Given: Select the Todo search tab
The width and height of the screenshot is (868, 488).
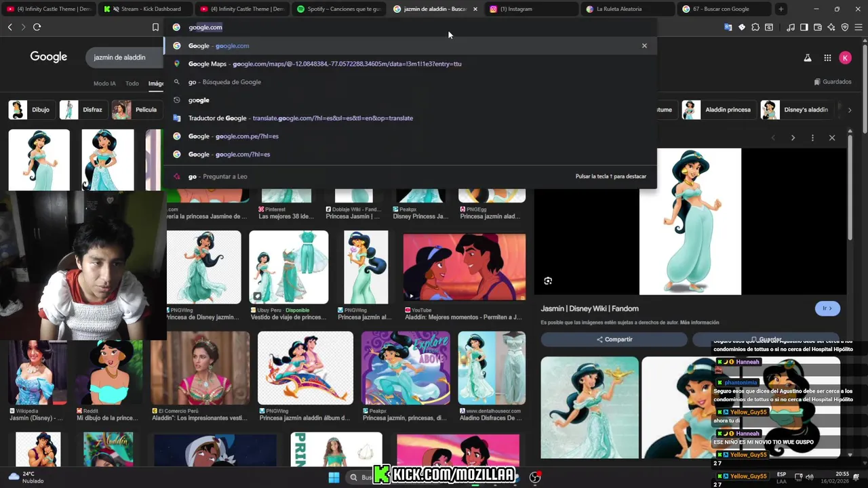Looking at the screenshot, I should pos(132,83).
